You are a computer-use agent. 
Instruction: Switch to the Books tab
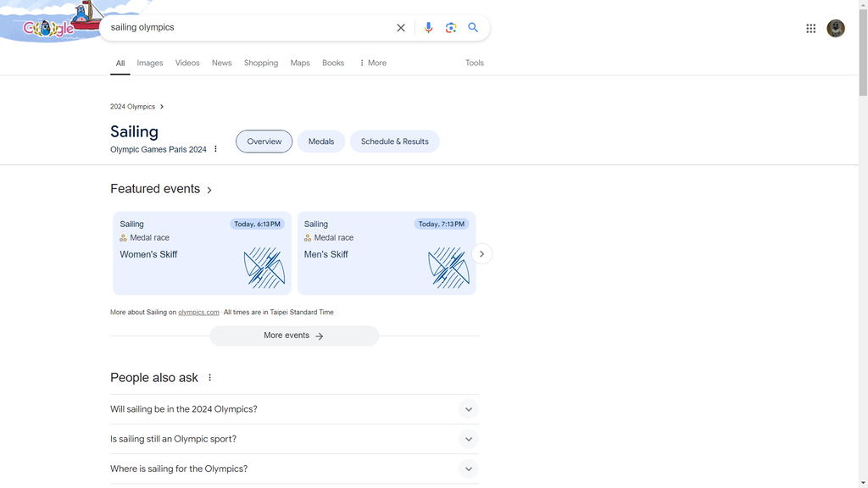(x=333, y=63)
